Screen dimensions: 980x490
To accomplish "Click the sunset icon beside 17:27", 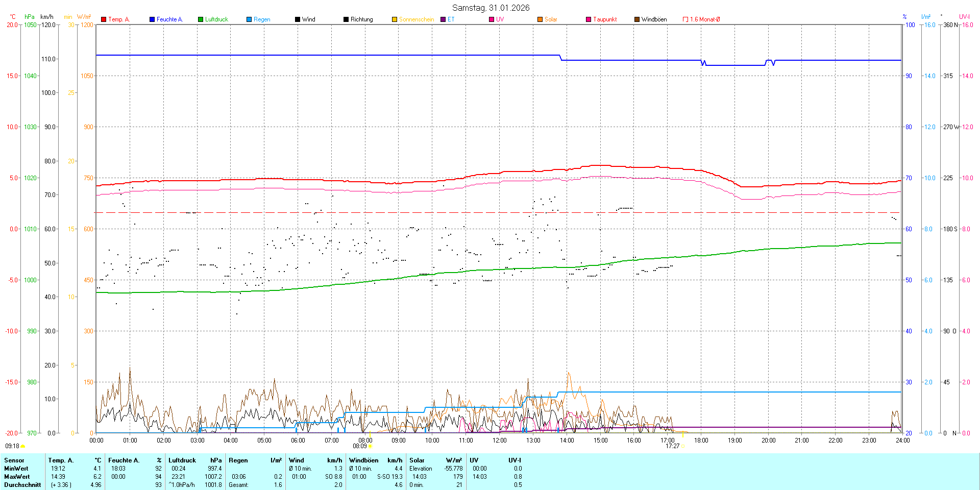I will tap(683, 446).
